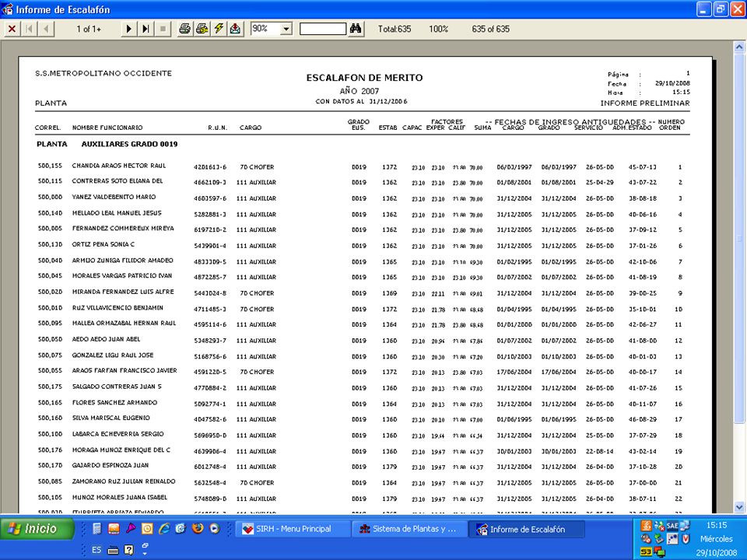Click the yellow S3 tray icon
Viewport: 747px width, 560px height.
point(646,552)
